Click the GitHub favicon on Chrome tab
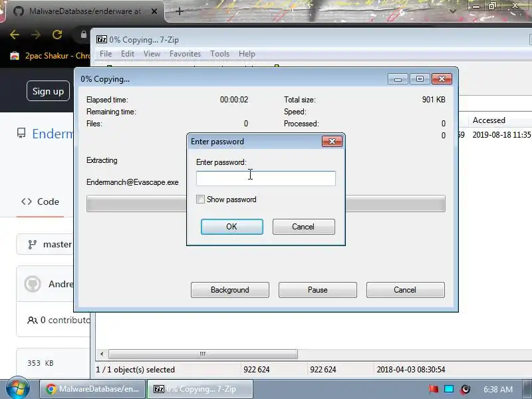 click(19, 11)
